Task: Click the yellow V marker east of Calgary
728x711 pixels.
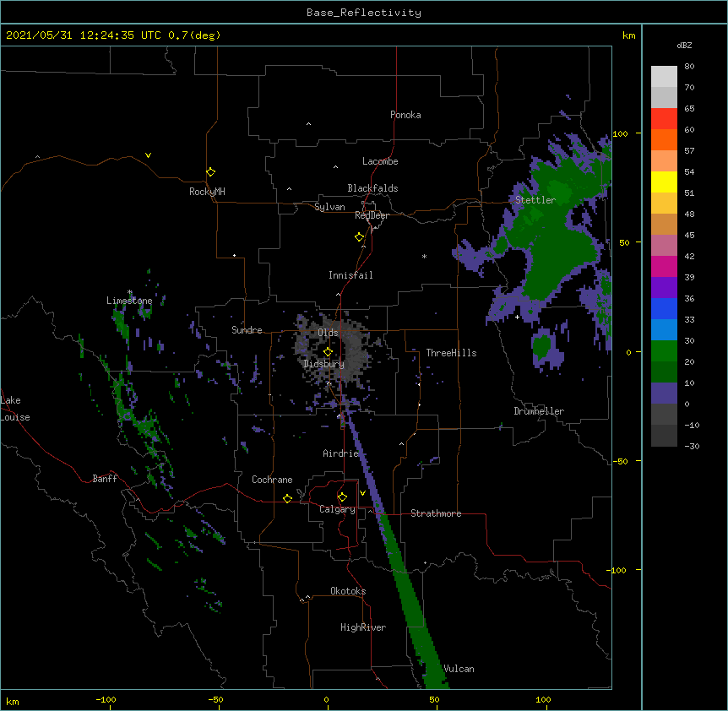Action: pos(362,493)
